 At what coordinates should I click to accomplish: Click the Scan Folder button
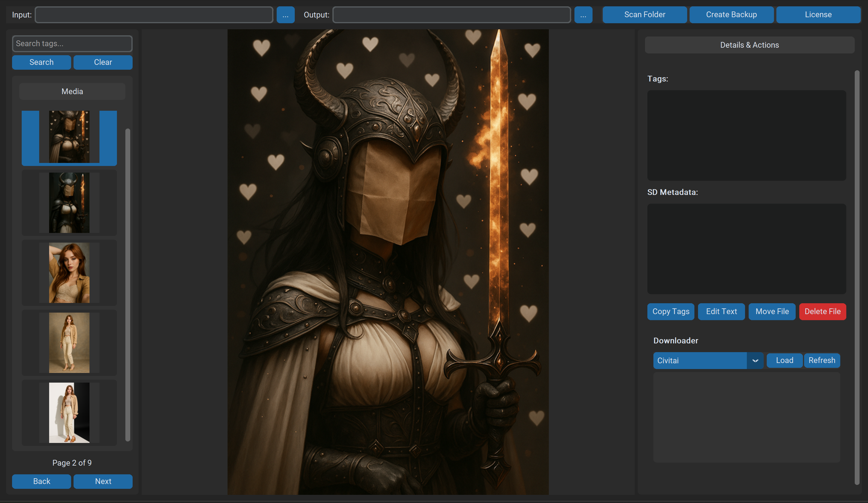coord(644,15)
